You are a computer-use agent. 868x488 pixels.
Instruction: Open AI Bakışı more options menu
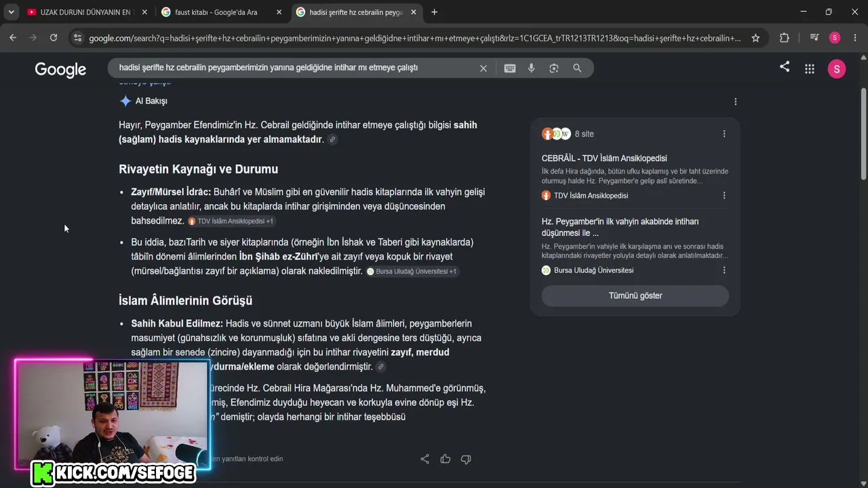735,102
